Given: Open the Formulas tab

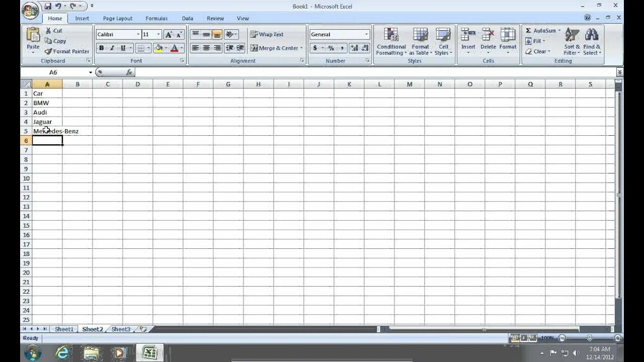Looking at the screenshot, I should point(156,19).
